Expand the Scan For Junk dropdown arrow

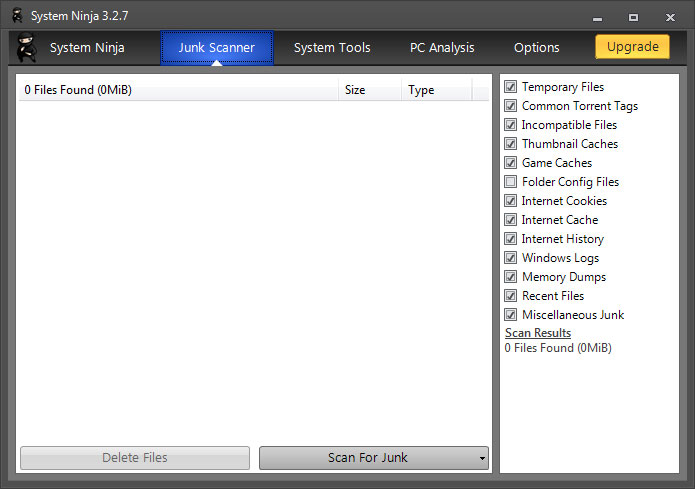point(482,458)
